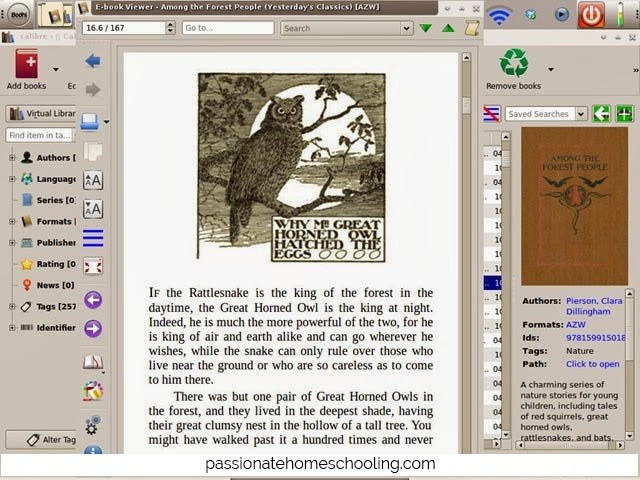
Task: Toggle full screen mode icon
Action: click(x=93, y=266)
